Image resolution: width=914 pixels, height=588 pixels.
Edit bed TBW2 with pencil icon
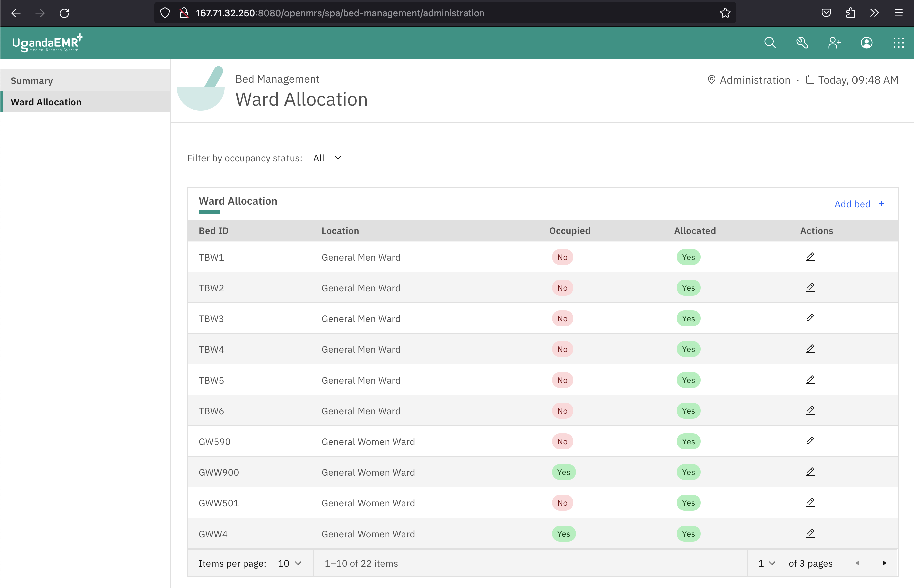(810, 287)
